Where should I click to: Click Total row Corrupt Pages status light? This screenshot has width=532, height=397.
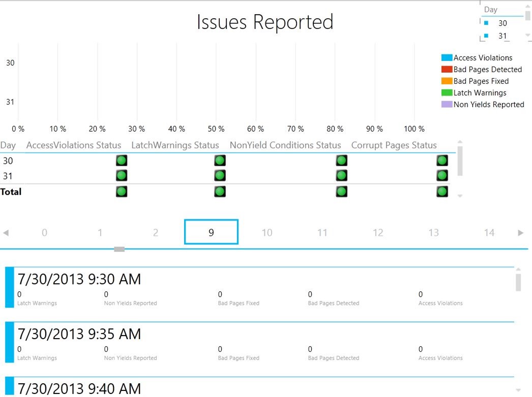click(442, 191)
